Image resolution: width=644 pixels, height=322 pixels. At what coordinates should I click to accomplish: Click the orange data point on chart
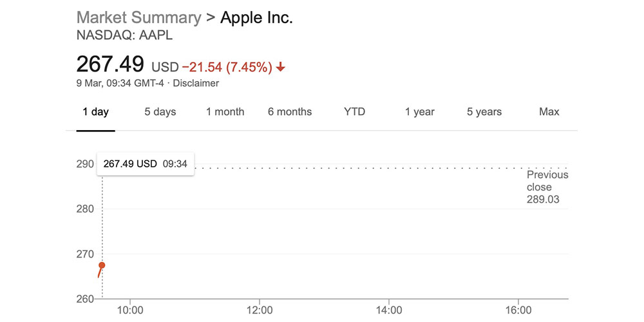pyautogui.click(x=102, y=265)
